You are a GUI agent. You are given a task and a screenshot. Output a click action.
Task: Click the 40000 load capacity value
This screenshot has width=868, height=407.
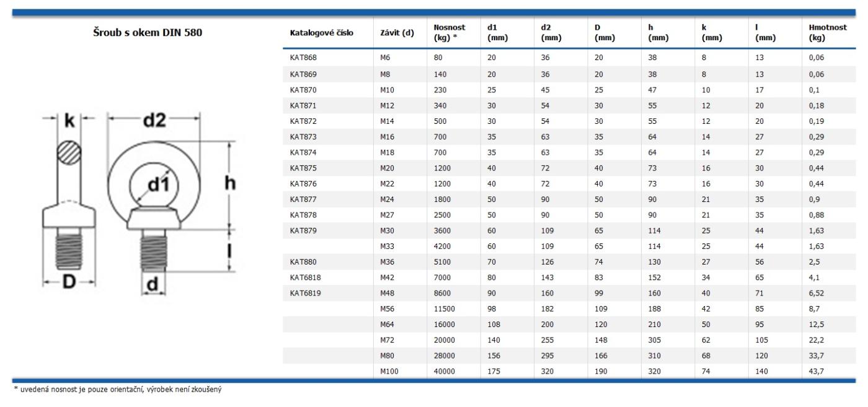[x=444, y=372]
